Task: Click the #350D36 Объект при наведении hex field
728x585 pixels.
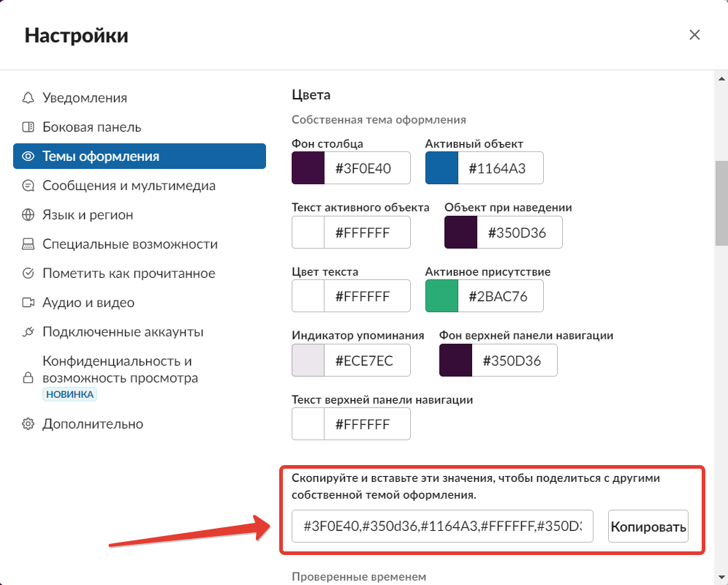Action: [x=520, y=233]
